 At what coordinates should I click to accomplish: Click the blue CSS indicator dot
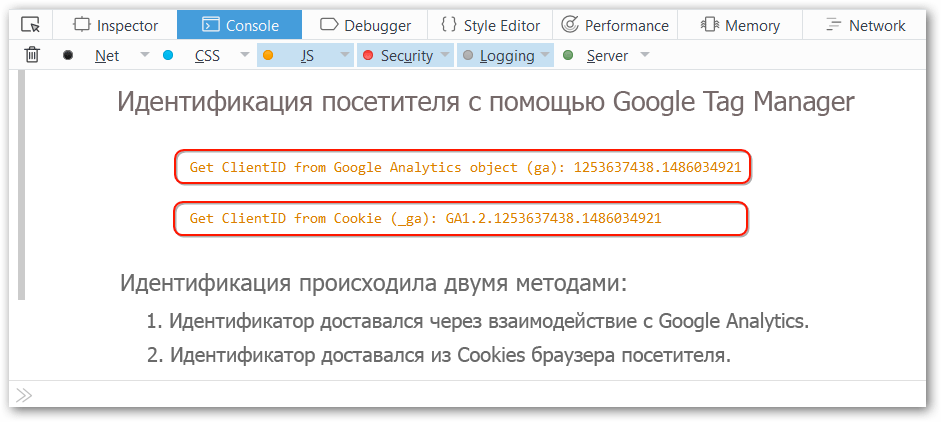click(168, 55)
